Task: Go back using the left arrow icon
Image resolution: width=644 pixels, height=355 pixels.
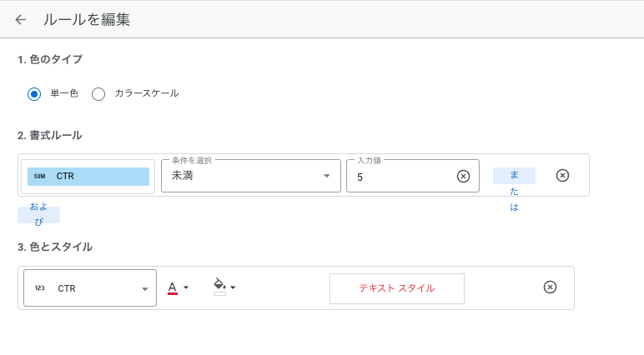Action: [20, 19]
